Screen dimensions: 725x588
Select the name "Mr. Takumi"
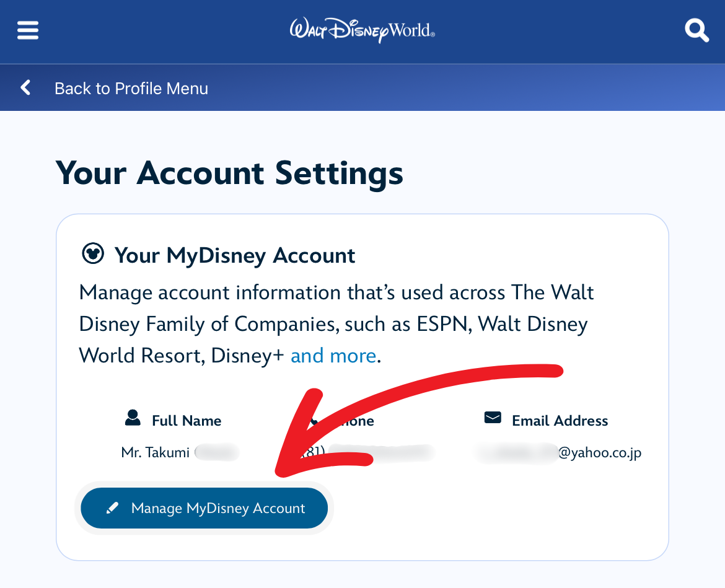pyautogui.click(x=156, y=452)
